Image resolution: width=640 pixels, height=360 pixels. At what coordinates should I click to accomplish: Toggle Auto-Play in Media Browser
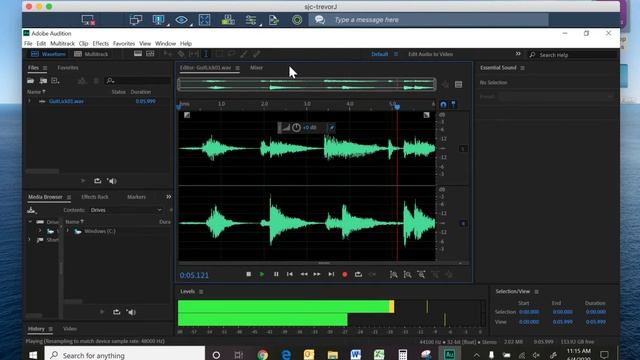tap(131, 312)
